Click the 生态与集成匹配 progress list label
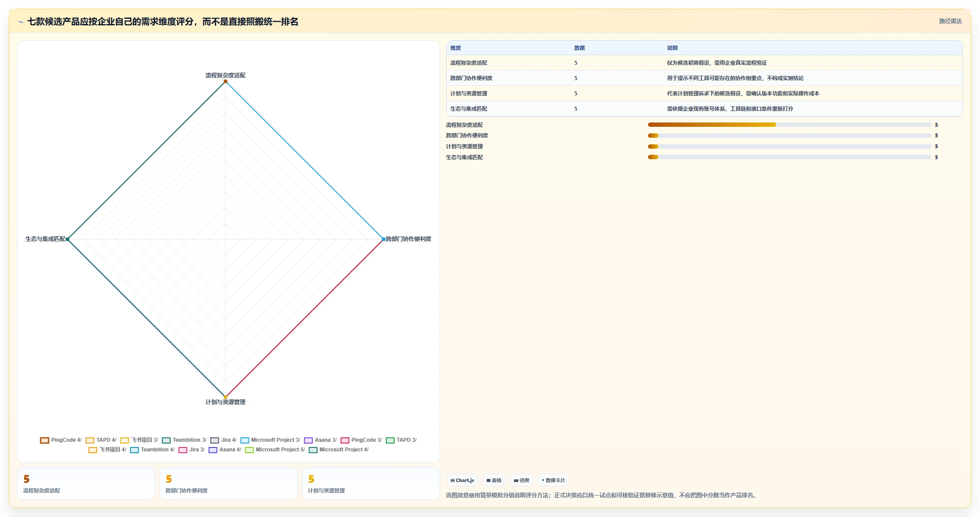The image size is (980, 517). click(x=464, y=157)
